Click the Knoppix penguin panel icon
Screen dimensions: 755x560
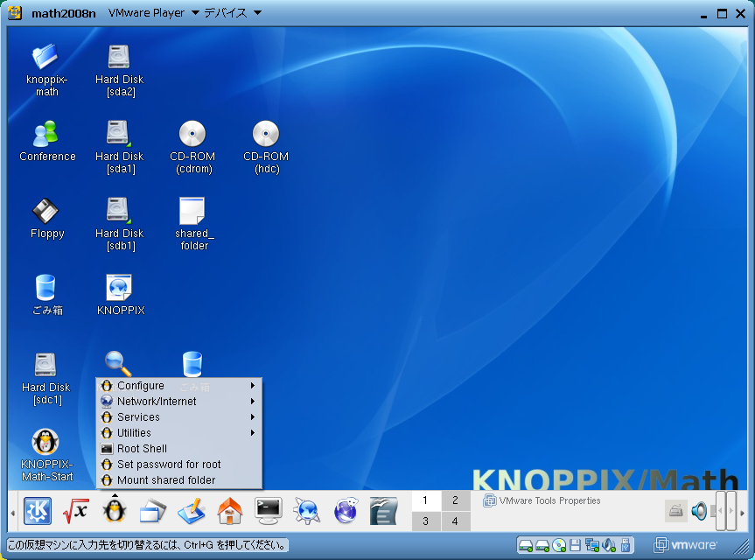click(114, 511)
